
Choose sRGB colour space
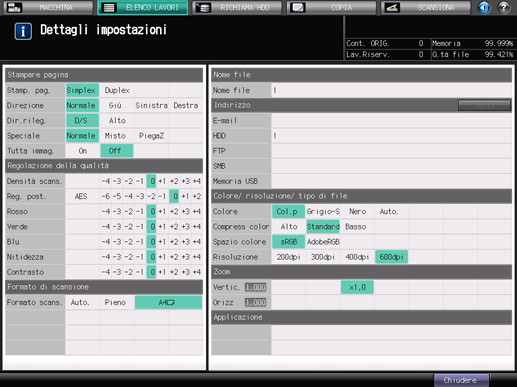tap(288, 242)
